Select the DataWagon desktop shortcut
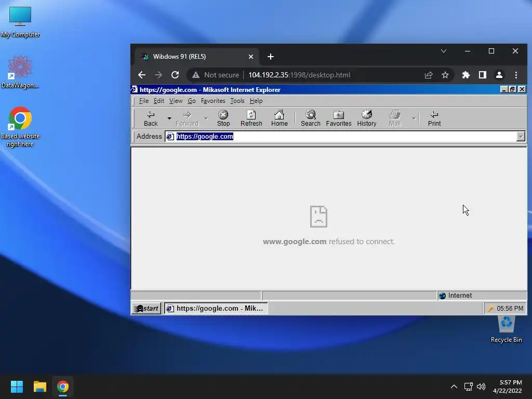532x399 pixels. pyautogui.click(x=20, y=72)
